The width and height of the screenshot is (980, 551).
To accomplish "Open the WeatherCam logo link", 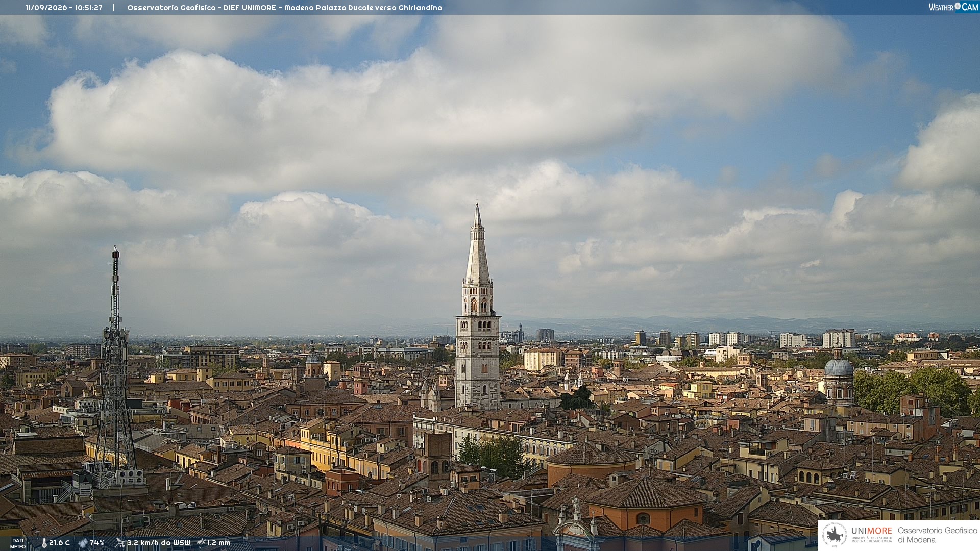I will (953, 7).
